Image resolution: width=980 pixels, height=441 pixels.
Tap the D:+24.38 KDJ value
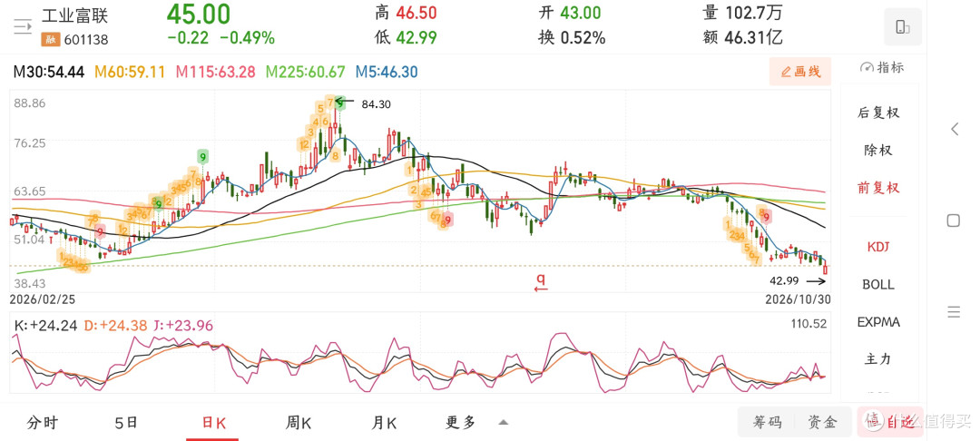pyautogui.click(x=116, y=326)
